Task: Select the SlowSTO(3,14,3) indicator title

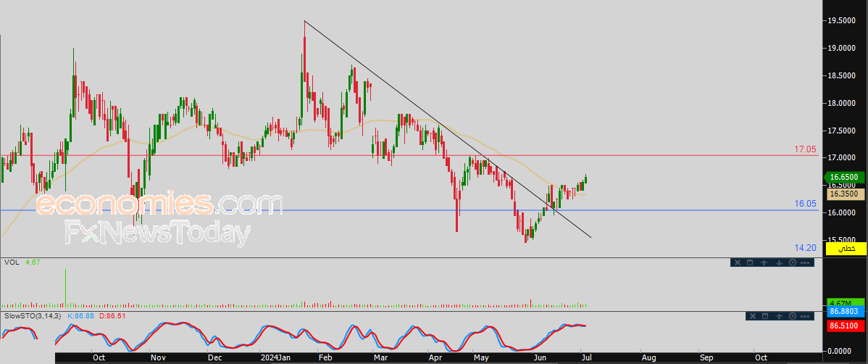Action: click(33, 316)
